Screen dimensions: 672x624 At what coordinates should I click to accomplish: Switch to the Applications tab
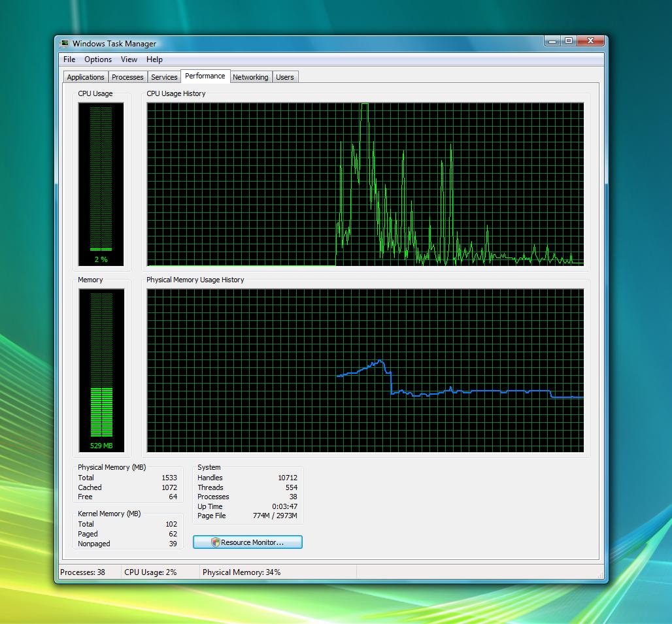tap(86, 77)
